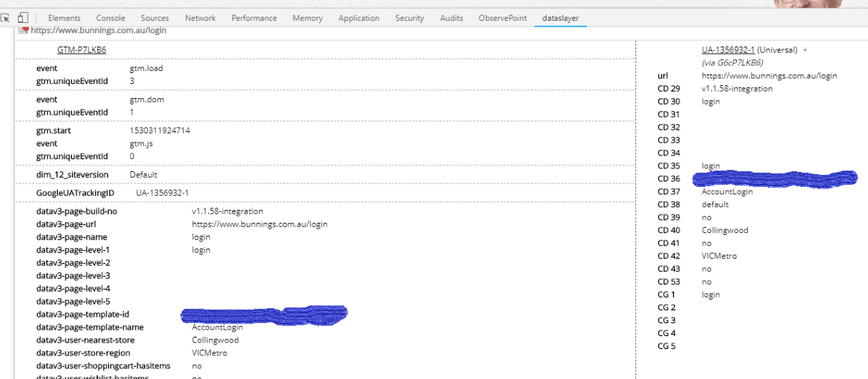The width and height of the screenshot is (868, 379).
Task: Select the CD 34 label
Action: click(x=669, y=153)
